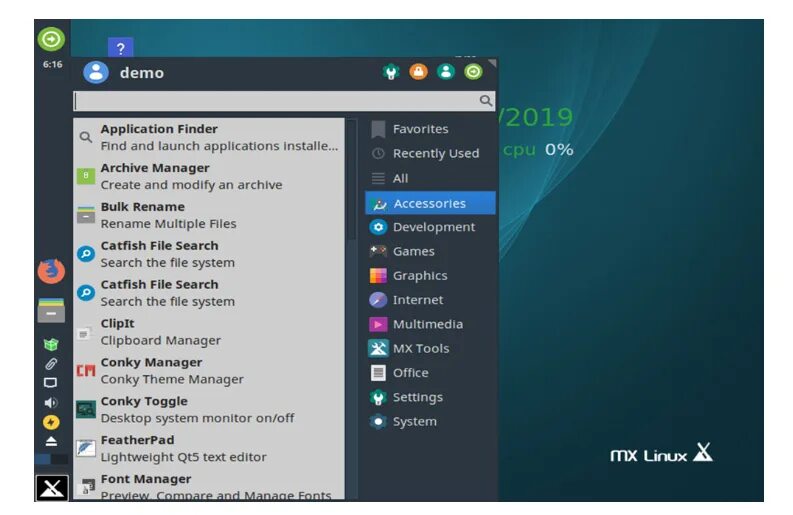Viewport: 793px width, 515px height.
Task: Open the Settings category
Action: tap(430, 397)
